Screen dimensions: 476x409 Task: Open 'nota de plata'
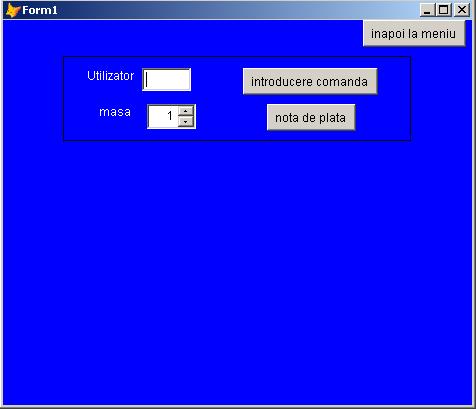[x=311, y=117]
